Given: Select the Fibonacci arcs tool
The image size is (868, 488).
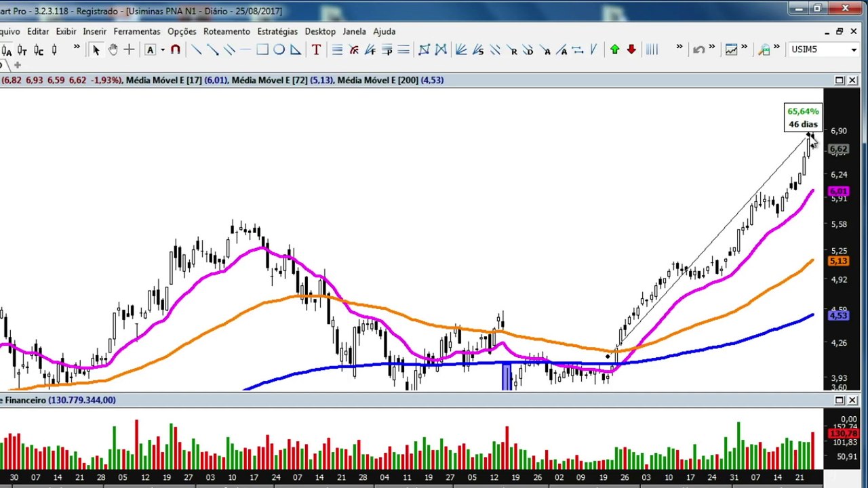Looking at the screenshot, I should point(353,49).
